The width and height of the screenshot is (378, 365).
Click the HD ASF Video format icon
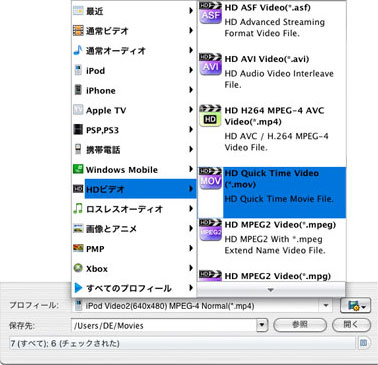pyautogui.click(x=210, y=13)
